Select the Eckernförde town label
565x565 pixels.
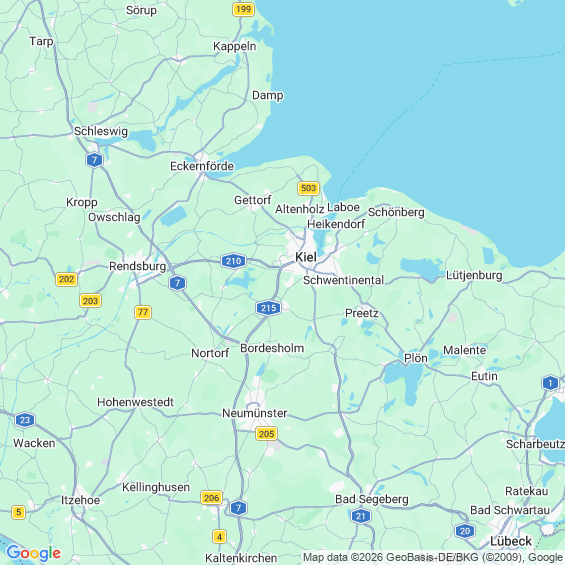(x=202, y=166)
